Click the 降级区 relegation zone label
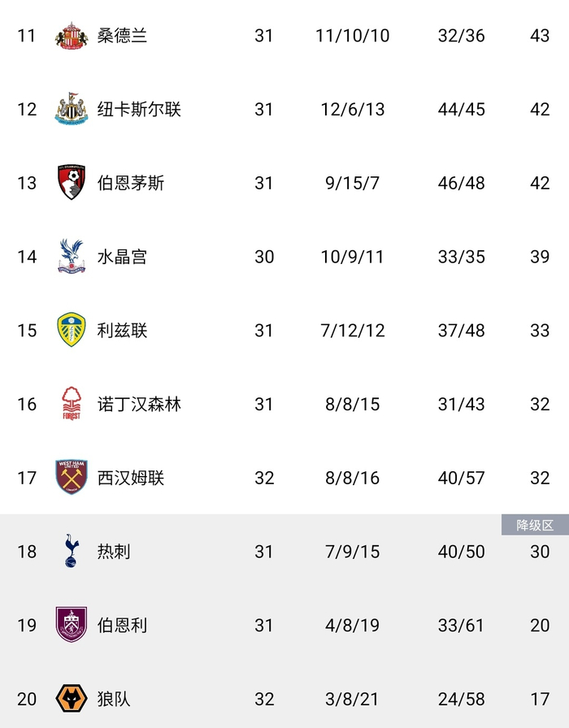The height and width of the screenshot is (728, 569). (x=535, y=525)
